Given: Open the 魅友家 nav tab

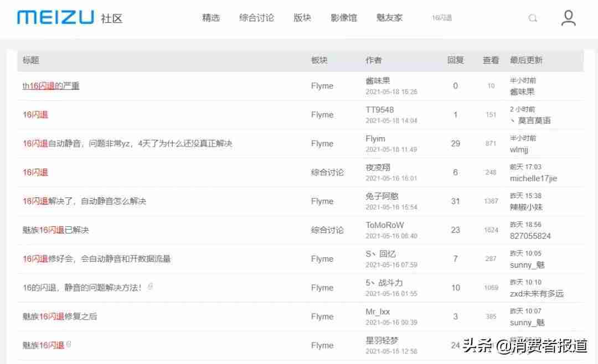Looking at the screenshot, I should (389, 18).
